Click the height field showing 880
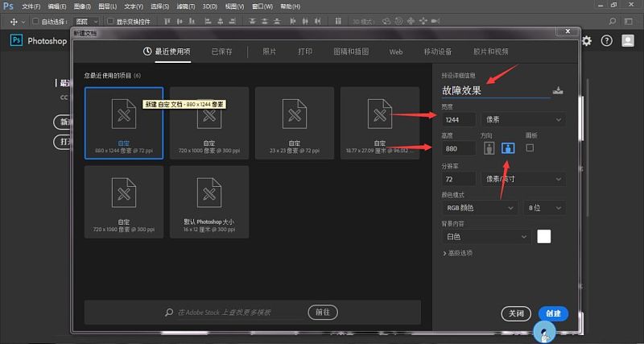Image resolution: width=644 pixels, height=344 pixels. (459, 148)
